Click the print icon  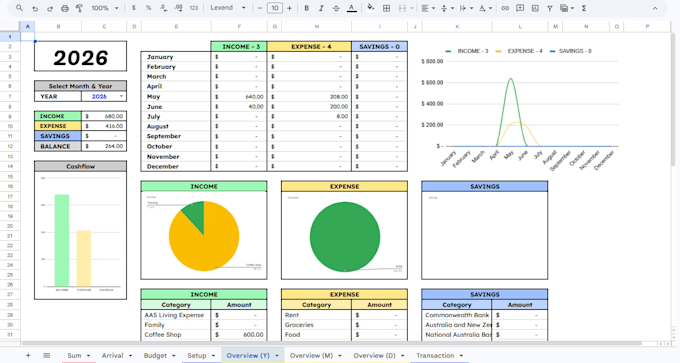click(65, 8)
